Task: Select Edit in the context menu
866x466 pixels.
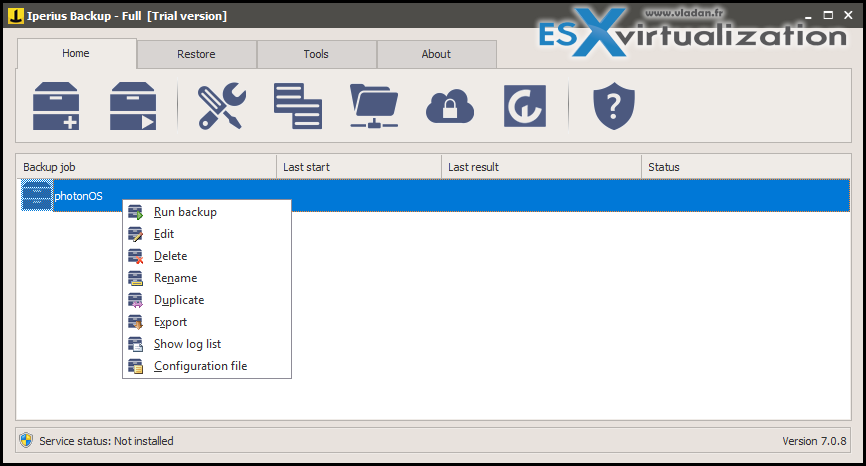Action: point(207,234)
